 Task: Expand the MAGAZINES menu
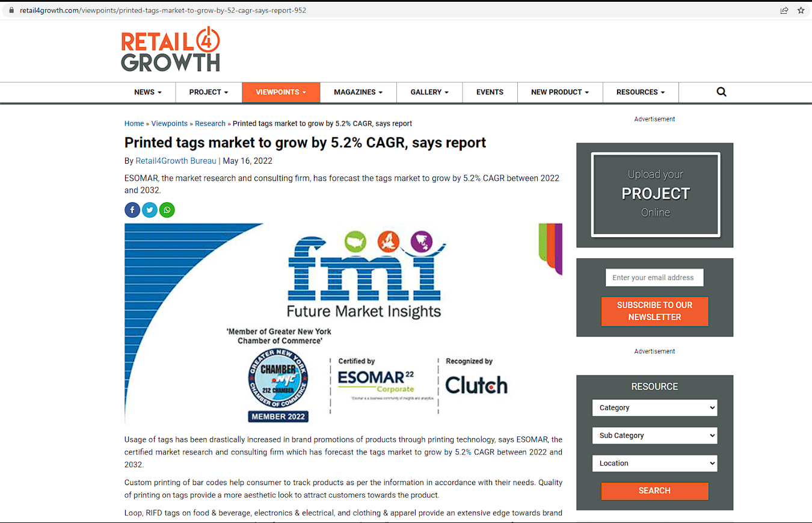358,92
